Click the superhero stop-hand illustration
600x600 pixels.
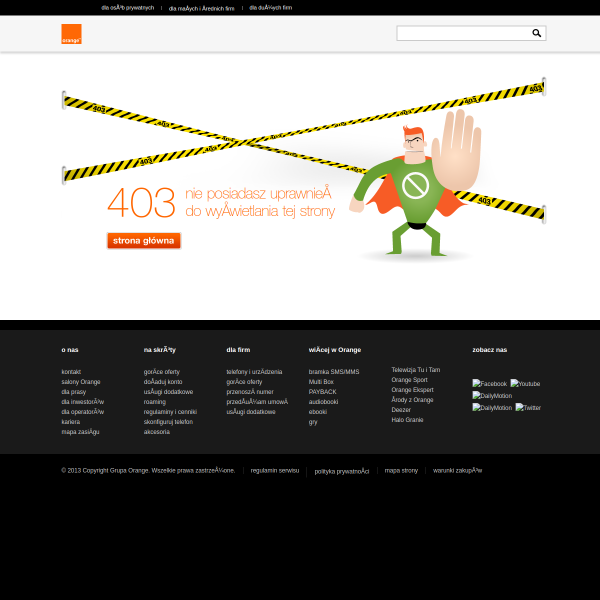click(415, 184)
